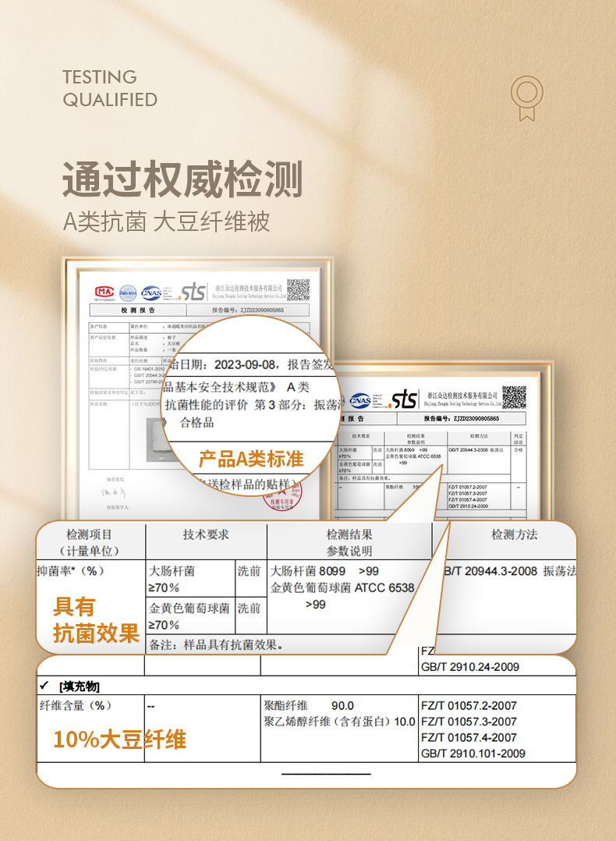
Task: Click the '检测项目(计量单位)' column header
Action: pos(89,542)
